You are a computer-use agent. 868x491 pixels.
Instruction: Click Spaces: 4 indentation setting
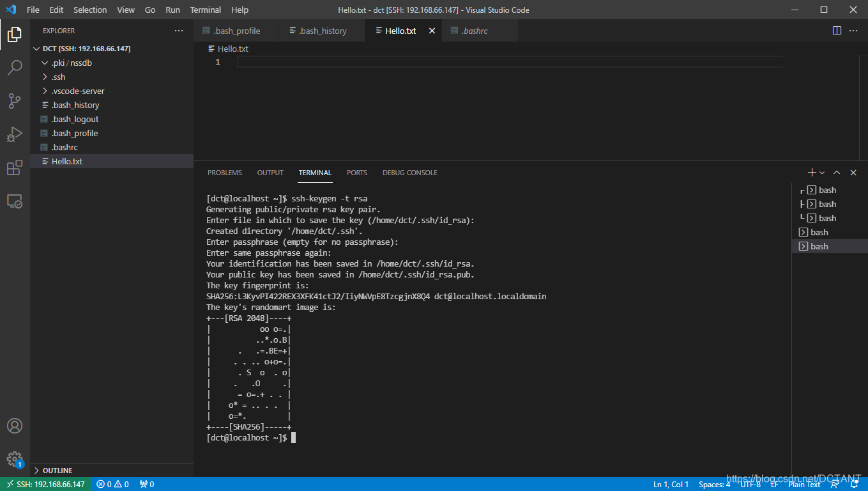[x=714, y=484]
